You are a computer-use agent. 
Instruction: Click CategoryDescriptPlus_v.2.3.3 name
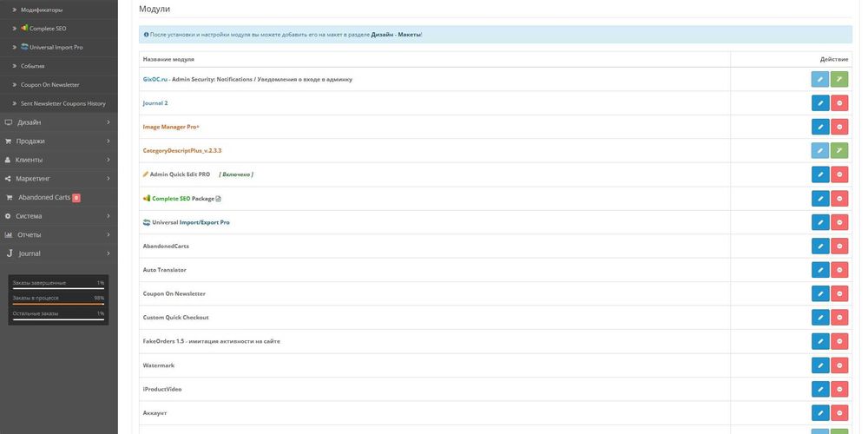click(182, 150)
